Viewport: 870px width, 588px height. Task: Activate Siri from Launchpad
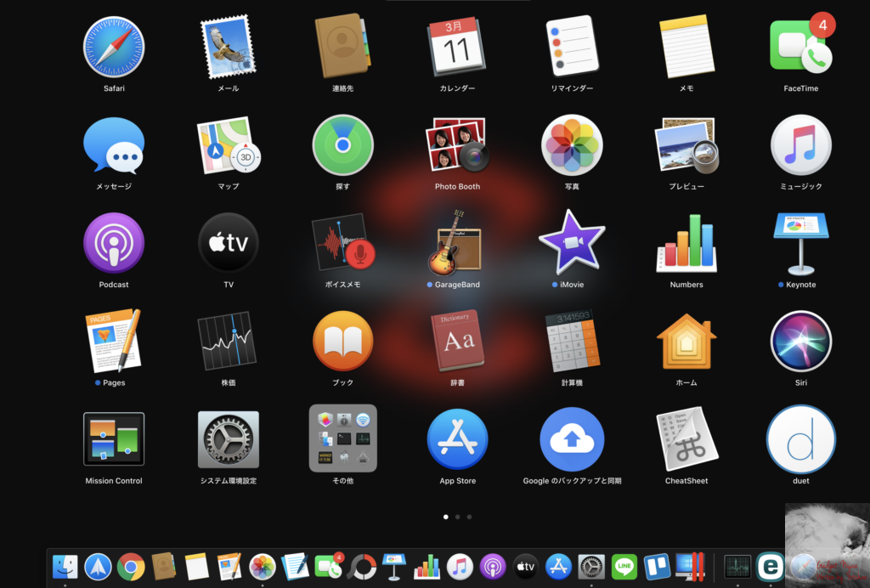(800, 341)
